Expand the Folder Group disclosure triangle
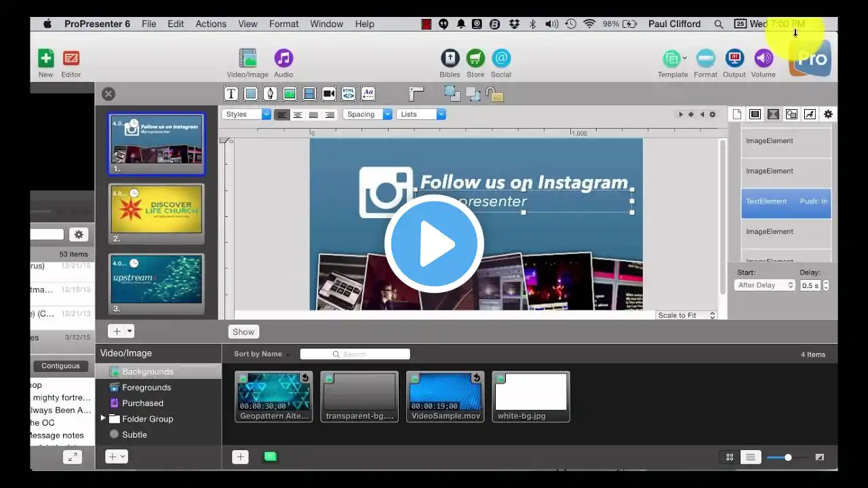The height and width of the screenshot is (488, 868). [x=103, y=418]
